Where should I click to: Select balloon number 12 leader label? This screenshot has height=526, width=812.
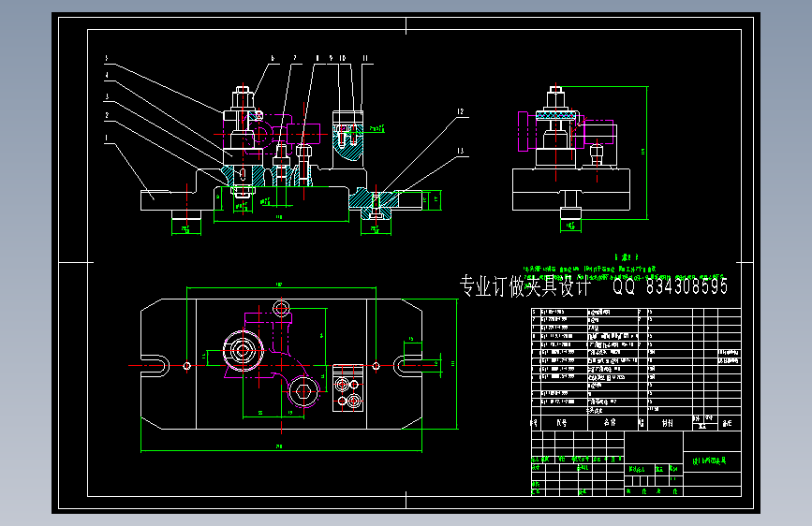461,111
